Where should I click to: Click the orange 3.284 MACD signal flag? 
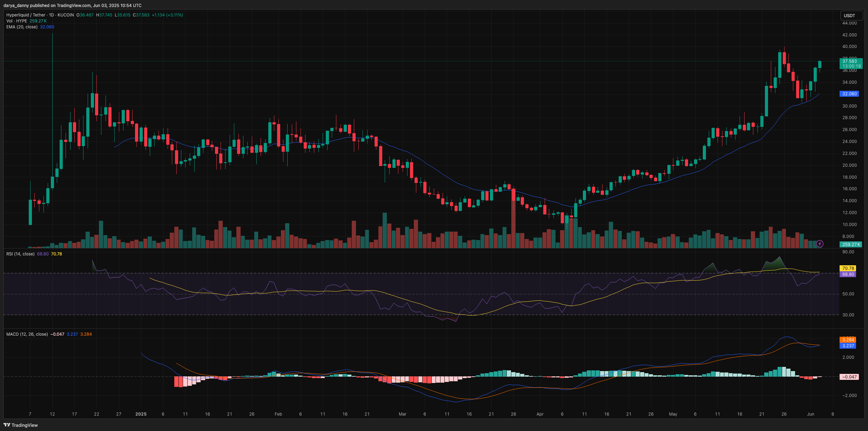pos(848,340)
